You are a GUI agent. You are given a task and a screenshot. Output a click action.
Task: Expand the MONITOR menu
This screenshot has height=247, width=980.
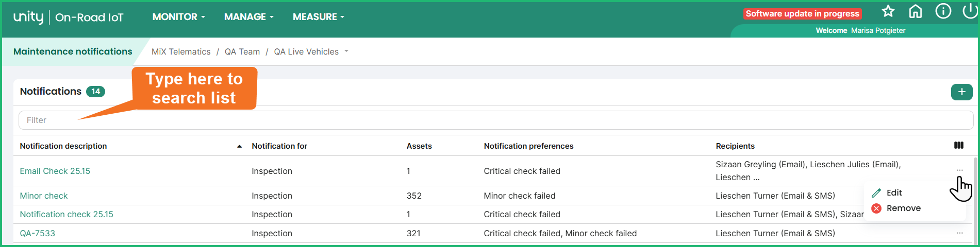[178, 17]
